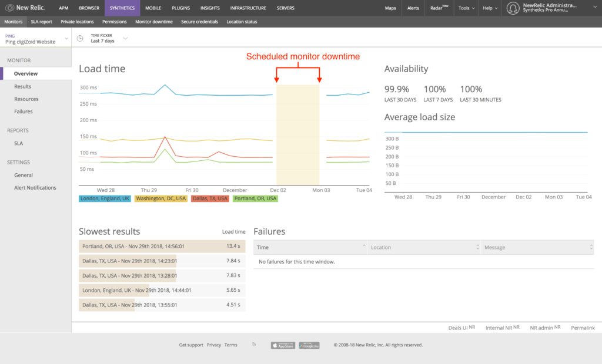Screen dimensions: 602x364
Task: Select the SYNTHETICS product tab
Action: (x=122, y=8)
